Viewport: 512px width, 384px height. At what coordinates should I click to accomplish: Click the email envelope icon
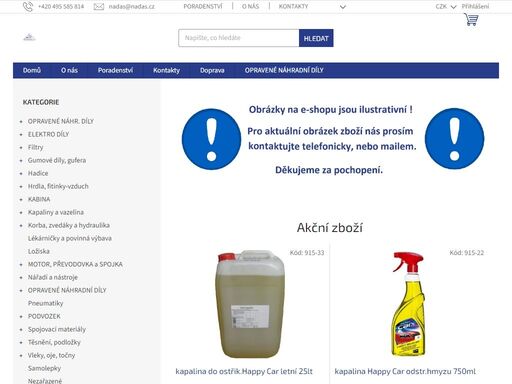click(99, 7)
